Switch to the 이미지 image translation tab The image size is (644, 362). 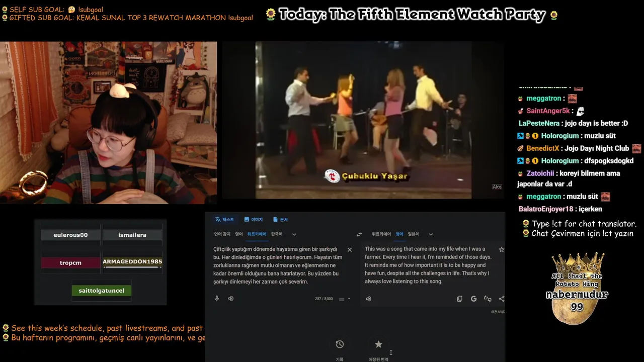click(254, 220)
